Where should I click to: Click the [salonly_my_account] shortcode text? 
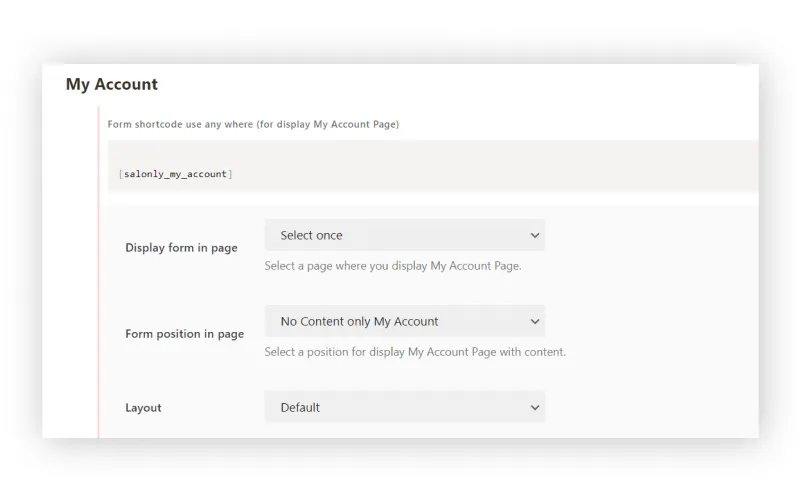pos(176,174)
